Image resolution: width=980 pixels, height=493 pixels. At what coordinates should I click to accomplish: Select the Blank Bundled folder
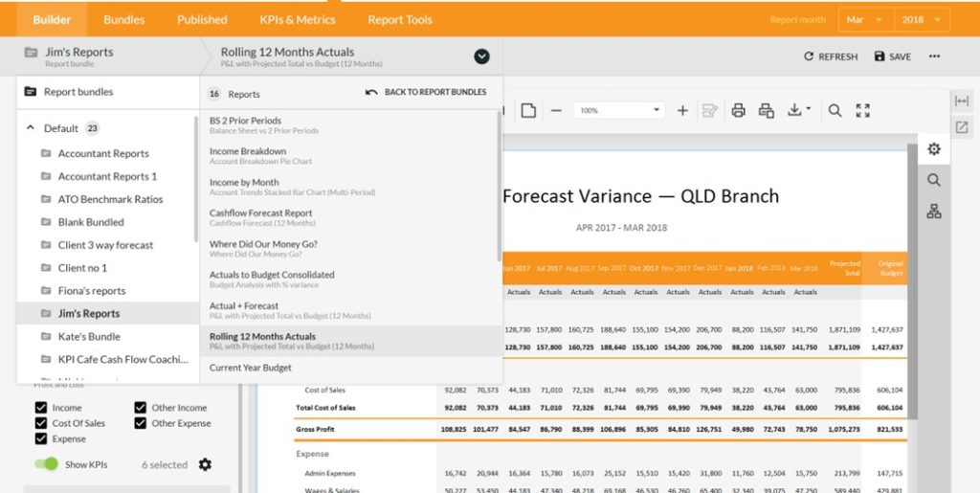point(107,222)
